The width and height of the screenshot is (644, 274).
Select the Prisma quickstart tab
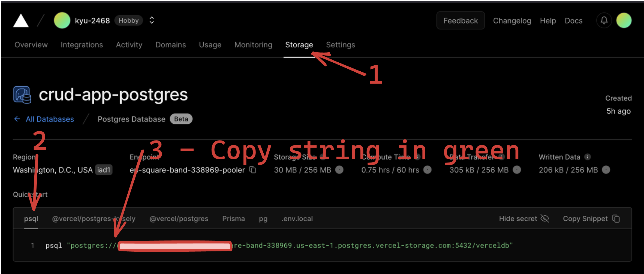233,219
